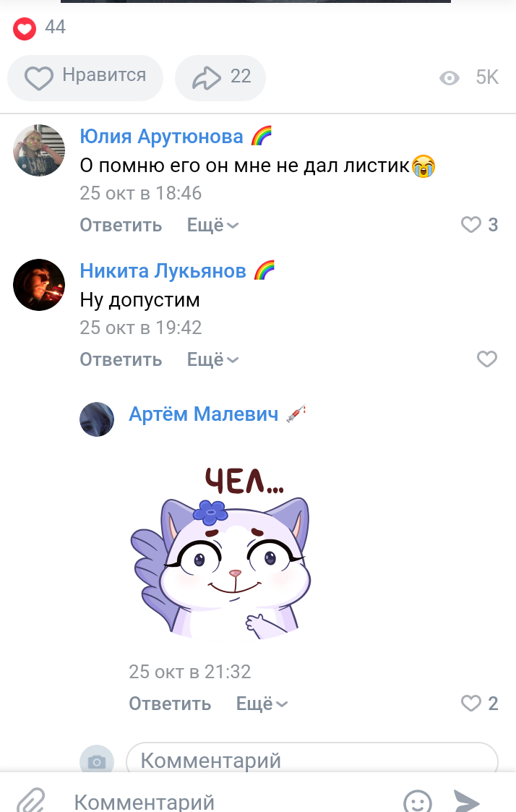Expand Ещё menu under Артём's sticker comment
This screenshot has width=516, height=812.
point(262,704)
